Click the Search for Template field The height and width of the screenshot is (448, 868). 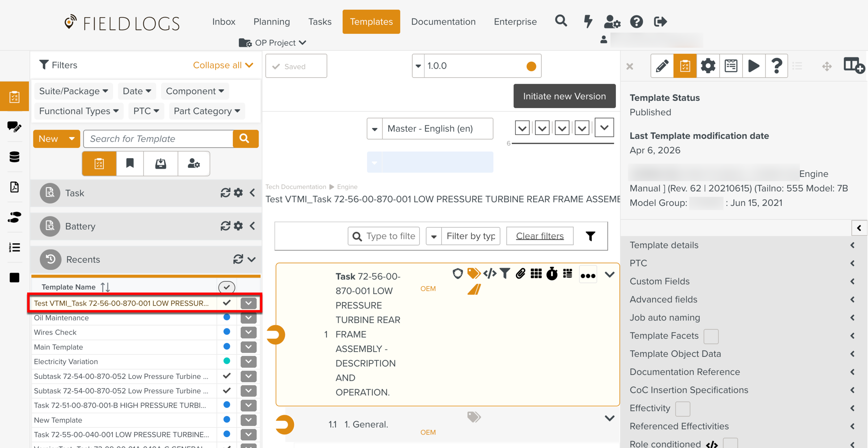(x=158, y=139)
